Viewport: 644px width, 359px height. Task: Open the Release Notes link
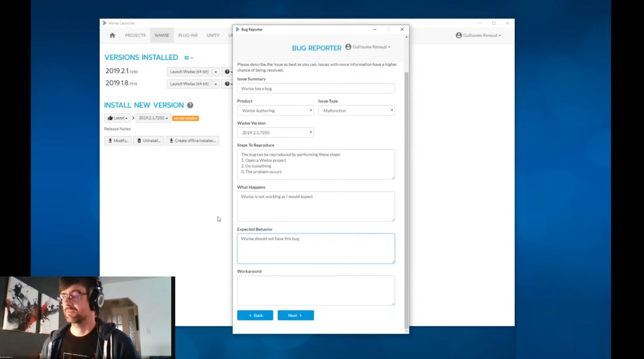[118, 129]
